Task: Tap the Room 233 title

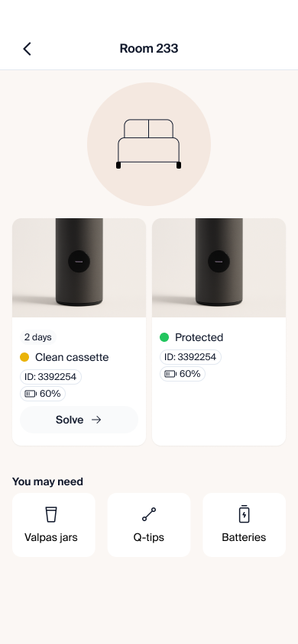Action: [149, 49]
